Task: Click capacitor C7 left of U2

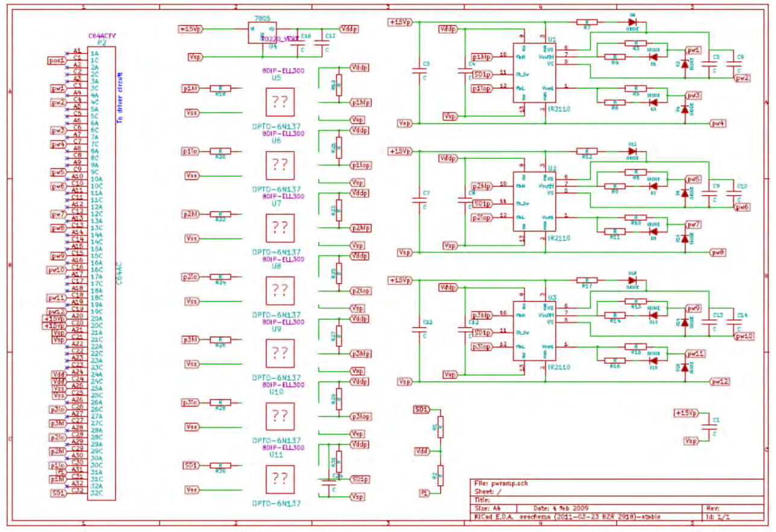Action: [420, 199]
